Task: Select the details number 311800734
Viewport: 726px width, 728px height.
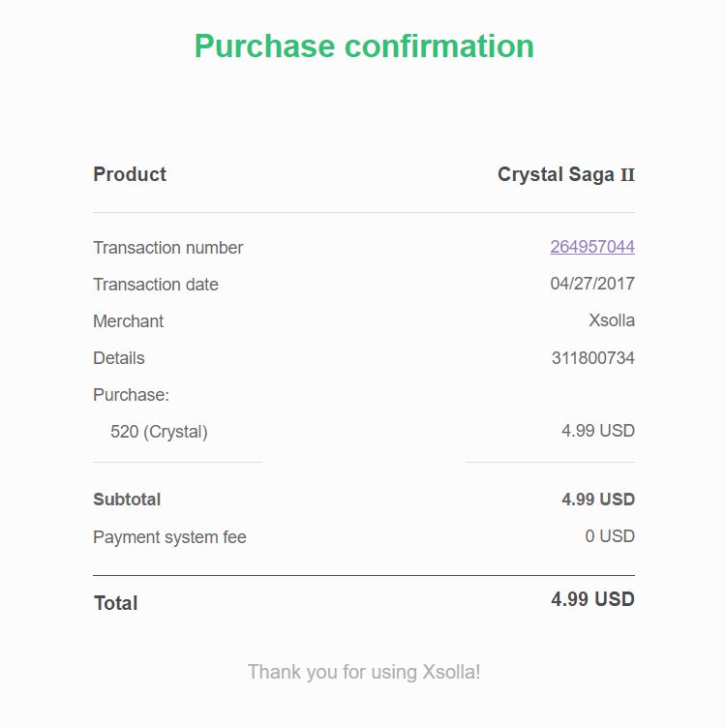Action: point(593,358)
